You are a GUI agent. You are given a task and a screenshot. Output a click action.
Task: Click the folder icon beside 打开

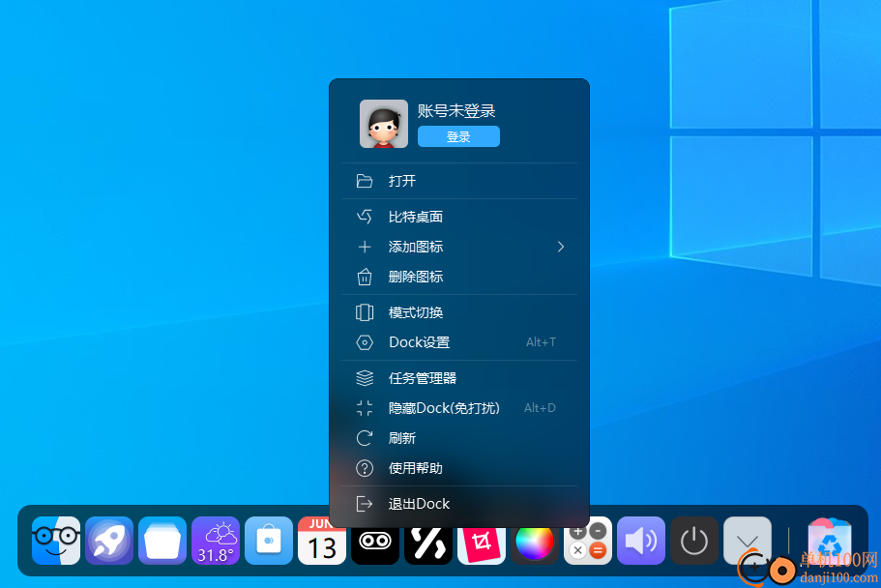[365, 181]
